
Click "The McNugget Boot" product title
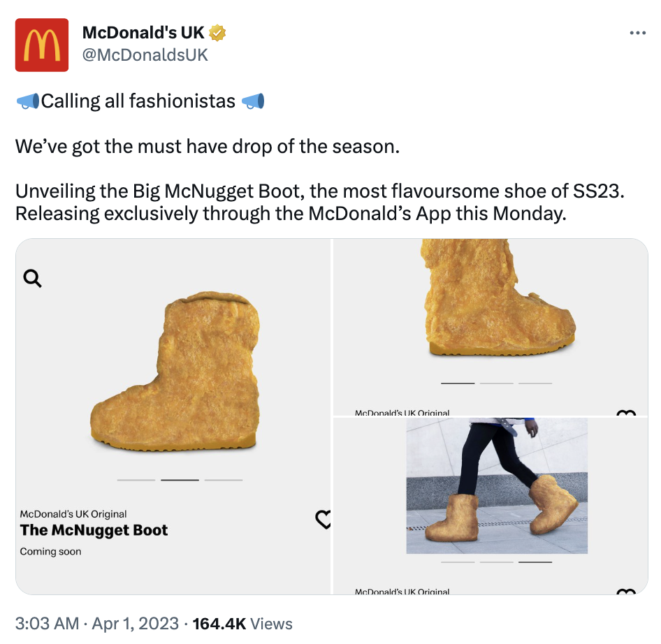94,530
